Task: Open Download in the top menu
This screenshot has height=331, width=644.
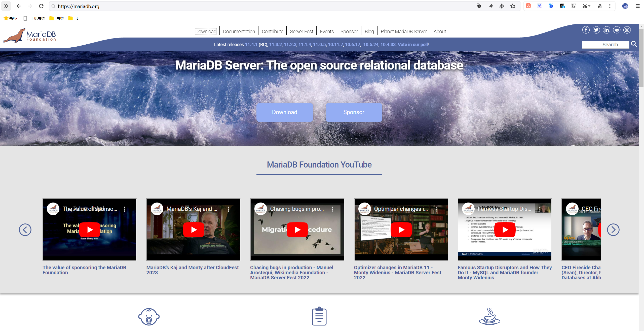Action: tap(206, 31)
